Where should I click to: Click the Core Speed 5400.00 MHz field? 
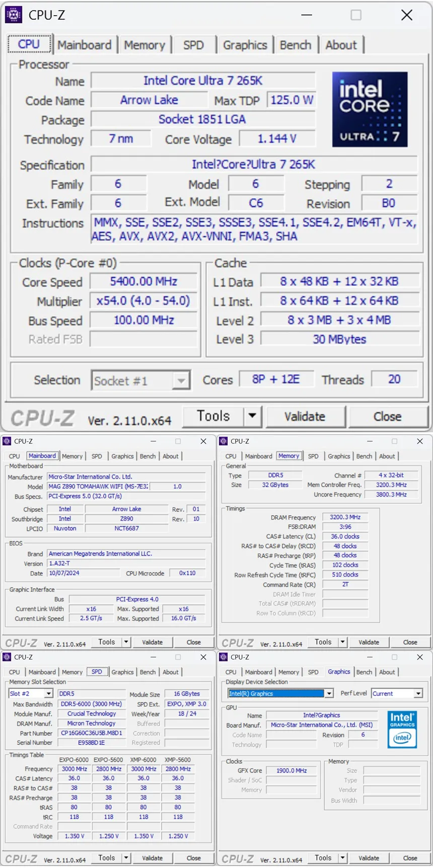(x=143, y=282)
